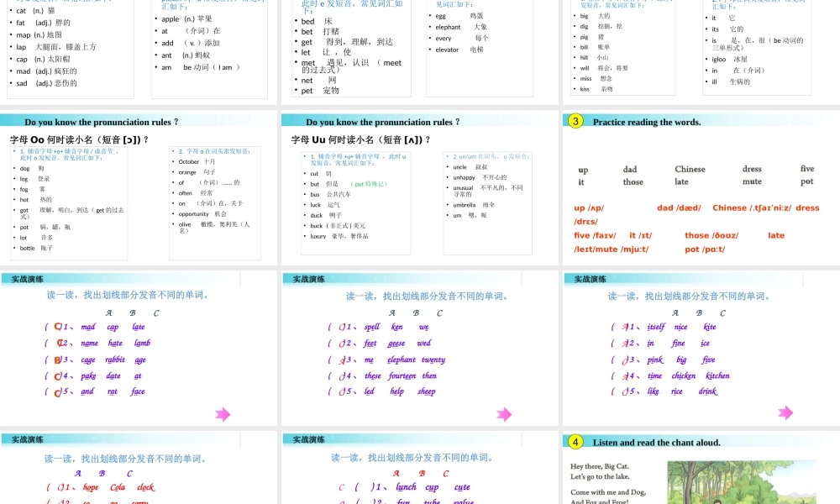The width and height of the screenshot is (840, 504).
Task: Click the 'opportunity 机会' bullet
Action: [x=202, y=213]
